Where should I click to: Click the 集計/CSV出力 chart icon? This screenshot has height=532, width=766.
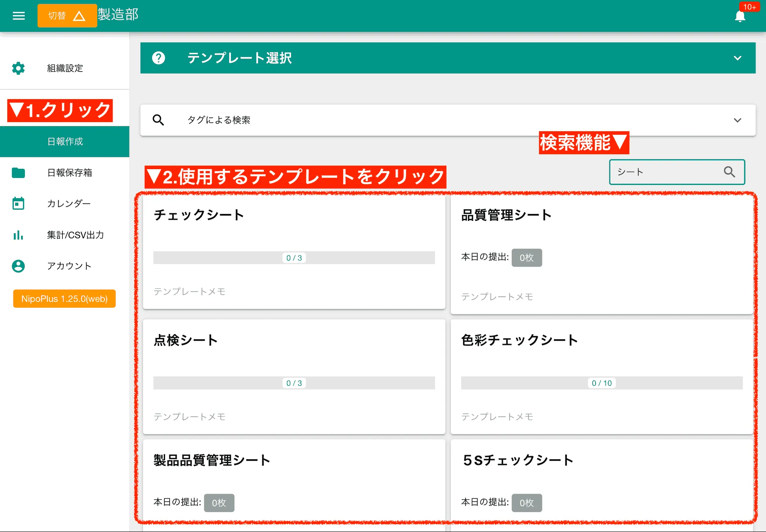point(18,235)
